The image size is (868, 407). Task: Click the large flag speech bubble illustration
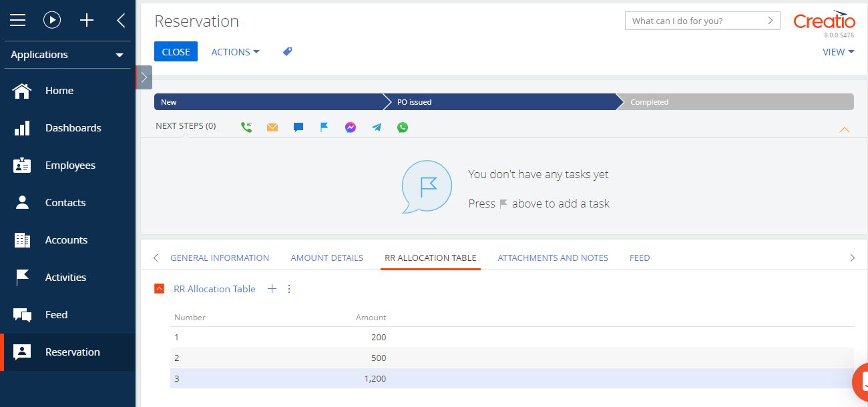(427, 187)
